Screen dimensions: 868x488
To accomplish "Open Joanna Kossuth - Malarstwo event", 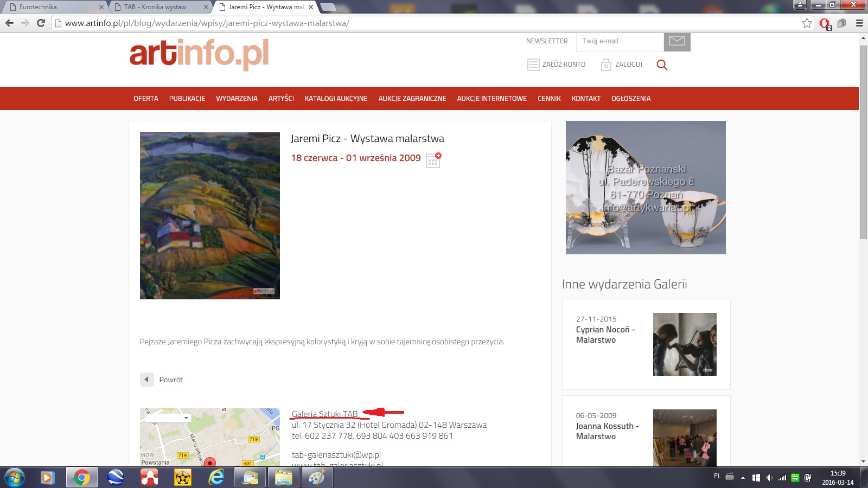I will (608, 431).
